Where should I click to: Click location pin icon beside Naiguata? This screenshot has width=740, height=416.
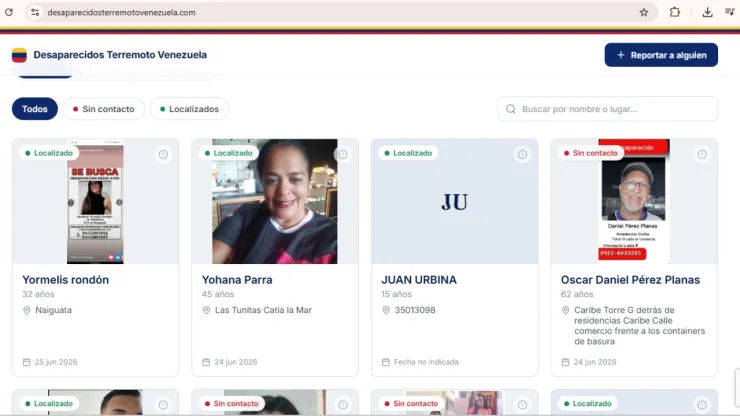click(x=27, y=310)
